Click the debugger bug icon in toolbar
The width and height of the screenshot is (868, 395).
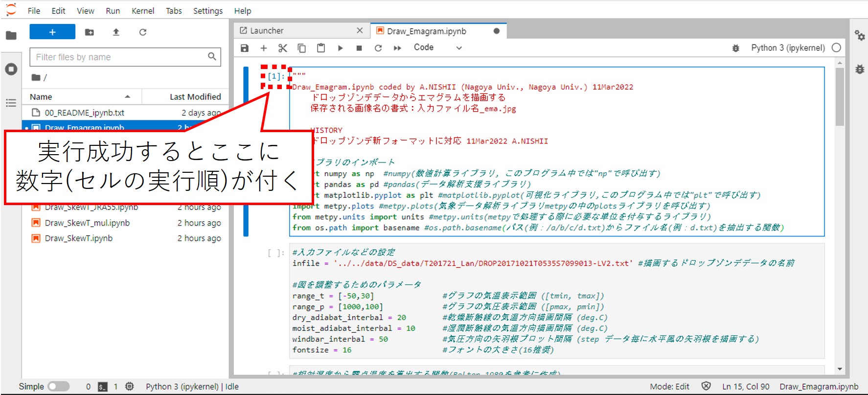coord(735,48)
